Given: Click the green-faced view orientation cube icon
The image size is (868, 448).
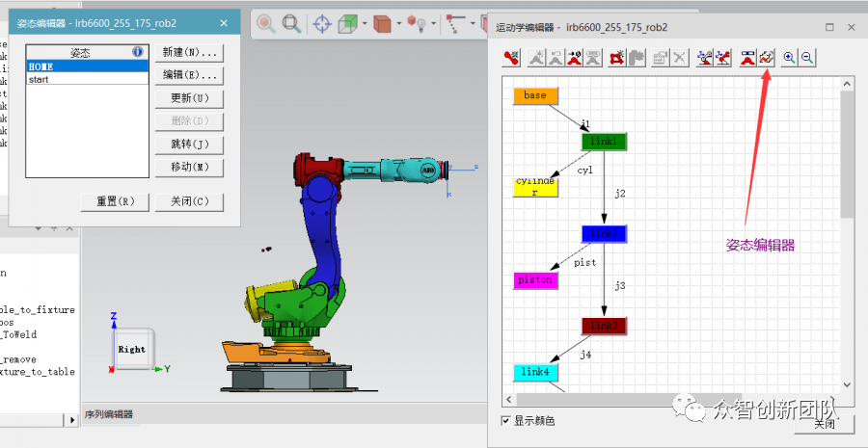Looking at the screenshot, I should (347, 24).
